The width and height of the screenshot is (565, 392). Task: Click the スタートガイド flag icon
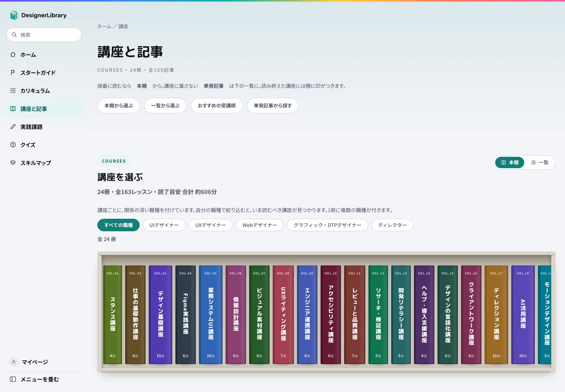pyautogui.click(x=13, y=73)
